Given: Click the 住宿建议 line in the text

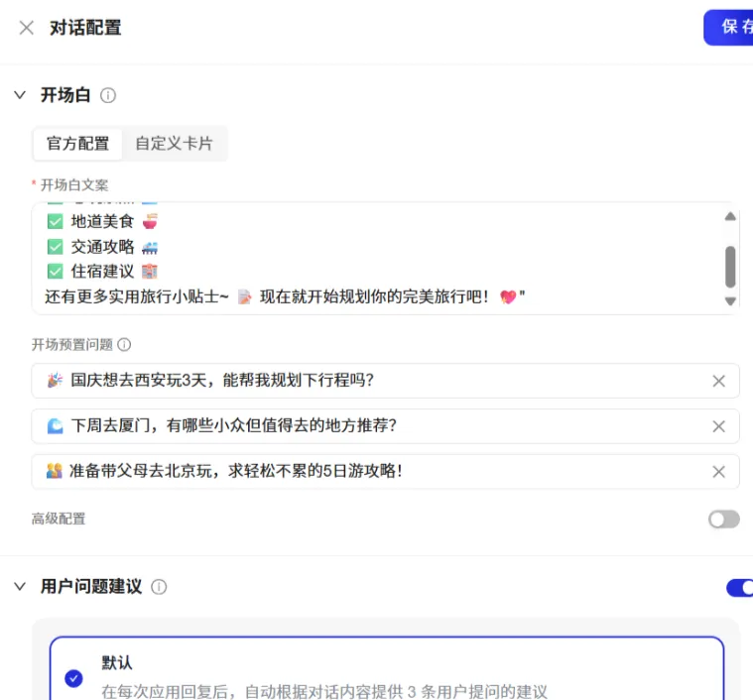Looking at the screenshot, I should [x=102, y=272].
